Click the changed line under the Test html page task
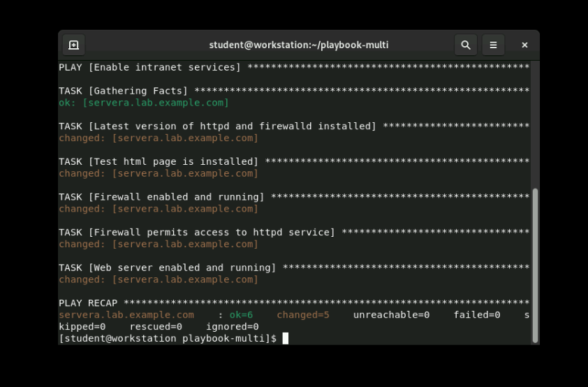 coord(159,174)
